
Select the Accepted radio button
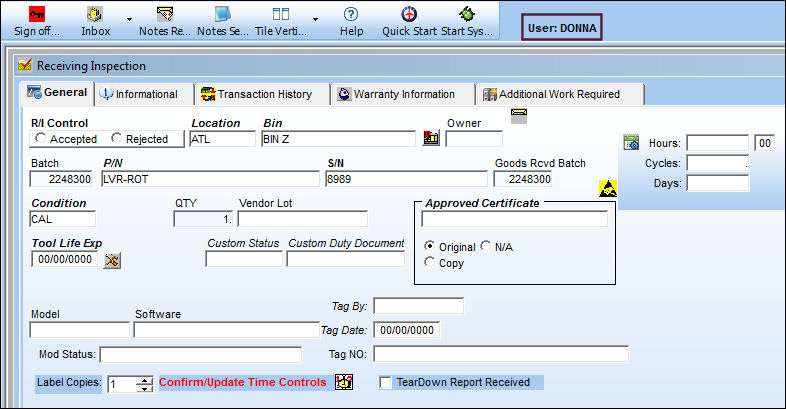tap(40, 138)
